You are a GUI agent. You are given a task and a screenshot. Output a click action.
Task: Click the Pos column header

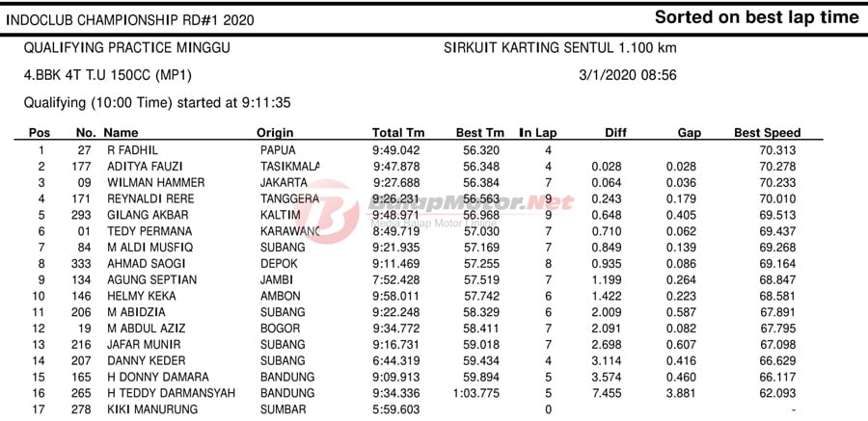[40, 133]
